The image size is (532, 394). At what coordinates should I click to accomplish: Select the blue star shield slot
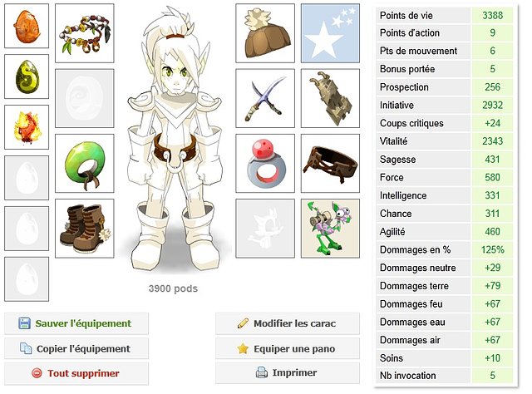coord(330,33)
